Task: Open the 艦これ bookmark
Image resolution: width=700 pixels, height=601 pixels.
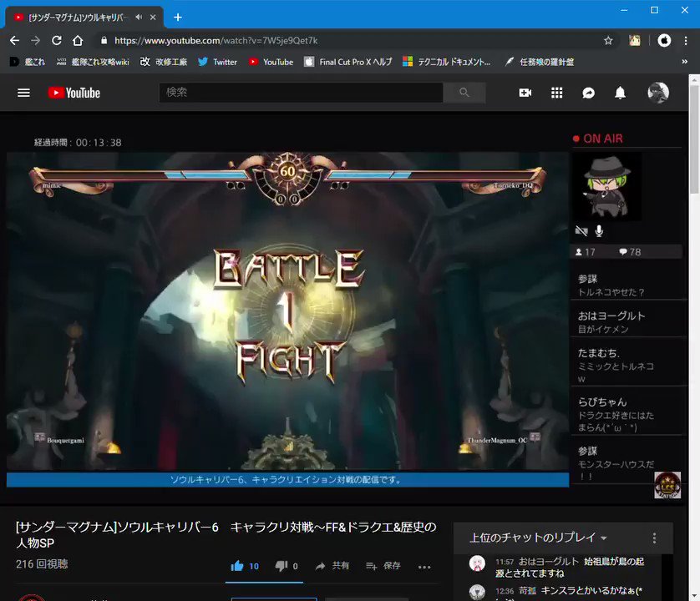Action: (28, 62)
